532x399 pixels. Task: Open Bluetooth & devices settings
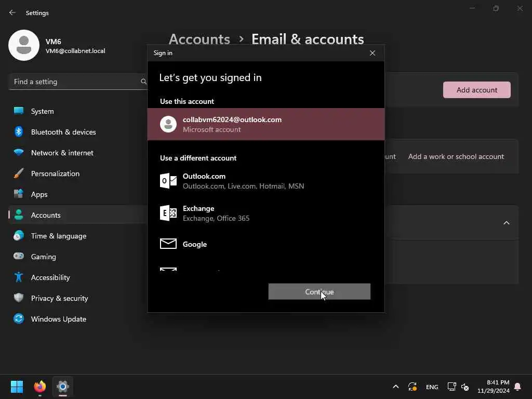[78, 132]
